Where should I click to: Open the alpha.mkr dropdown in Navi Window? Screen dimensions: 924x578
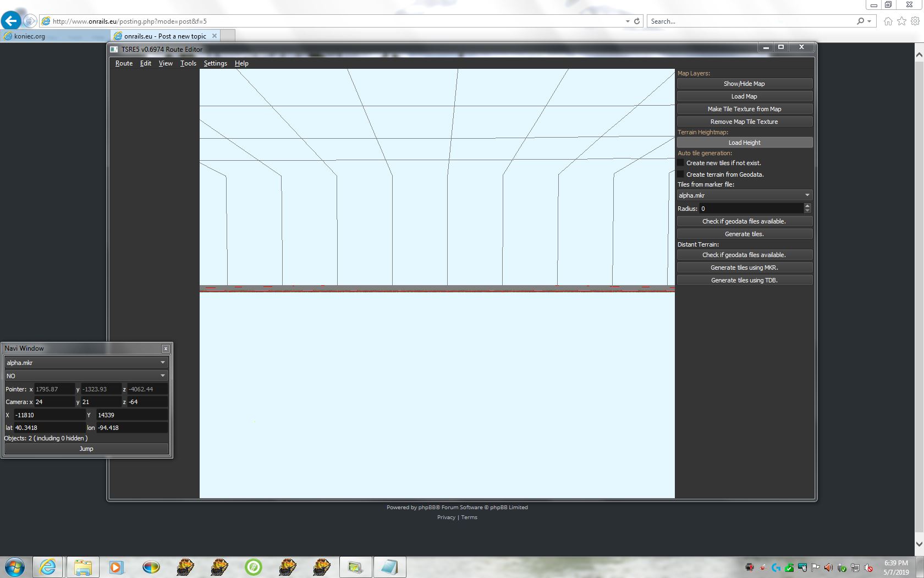pyautogui.click(x=86, y=363)
